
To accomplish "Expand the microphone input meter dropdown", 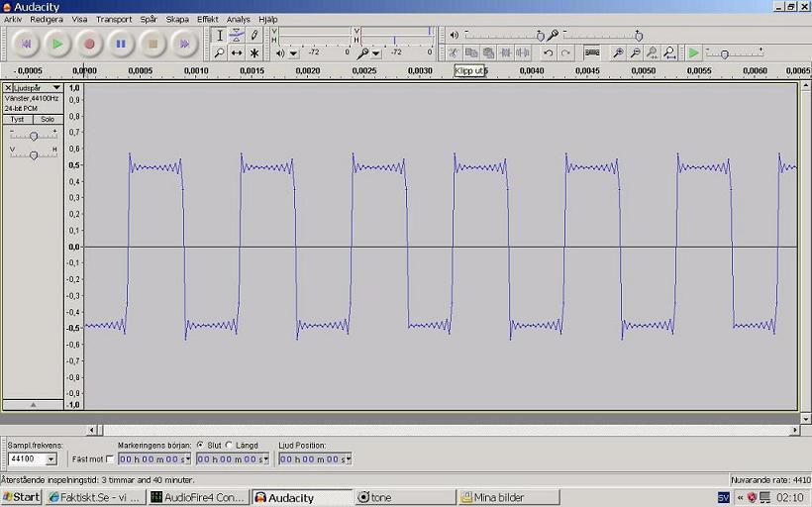I will click(x=377, y=52).
